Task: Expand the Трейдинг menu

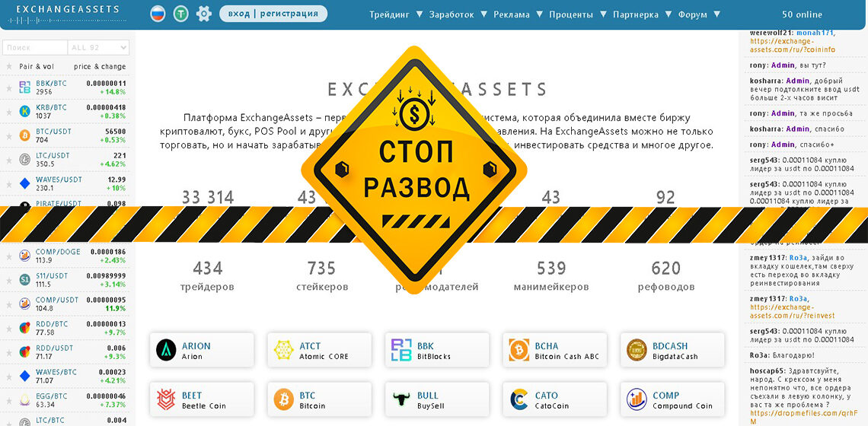Action: [x=396, y=14]
